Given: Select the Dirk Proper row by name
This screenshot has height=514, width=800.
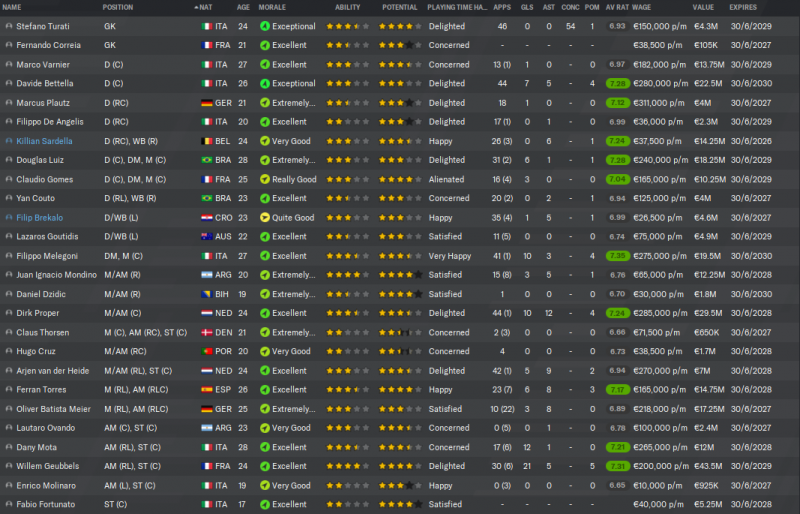Looking at the screenshot, I should tap(39, 313).
